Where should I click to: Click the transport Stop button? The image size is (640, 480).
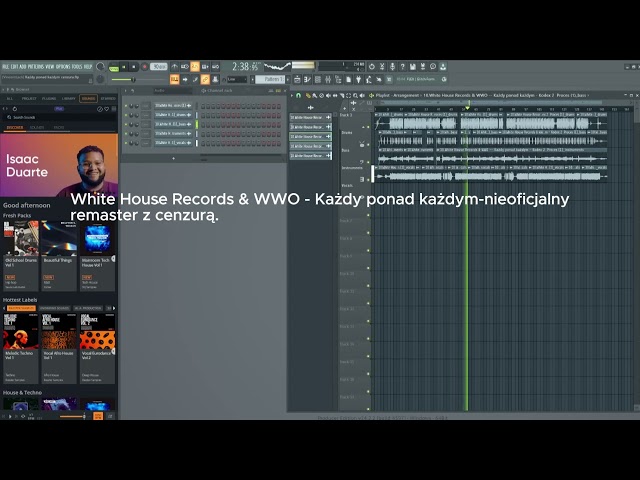click(x=133, y=67)
